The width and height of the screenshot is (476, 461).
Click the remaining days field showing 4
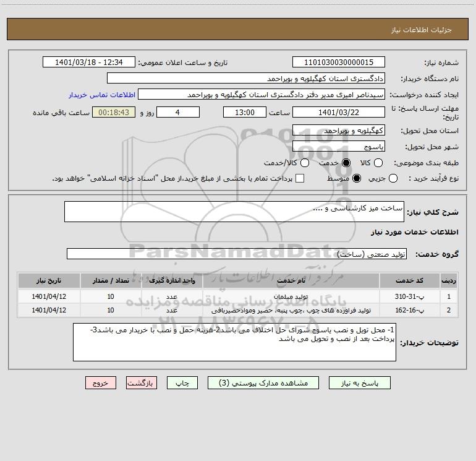pos(178,112)
